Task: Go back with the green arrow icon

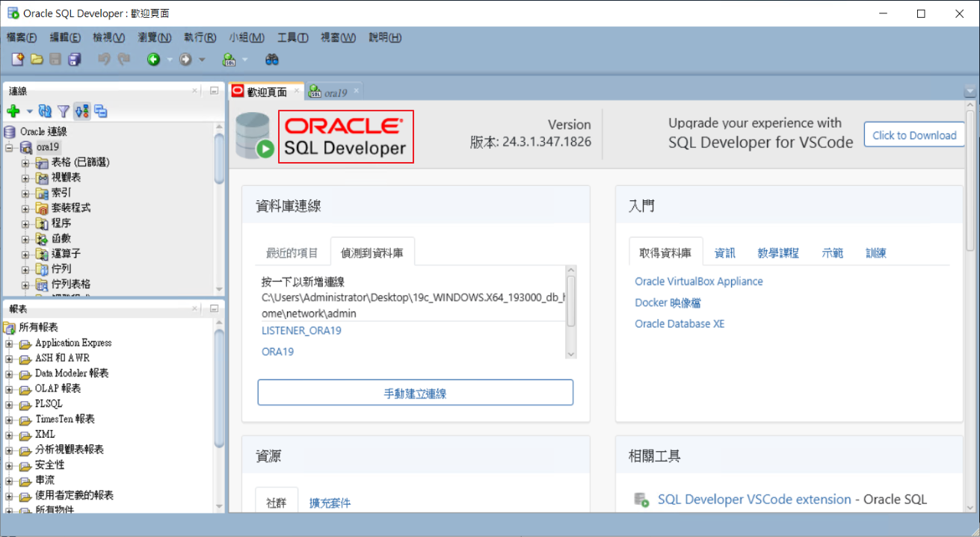Action: (x=153, y=60)
